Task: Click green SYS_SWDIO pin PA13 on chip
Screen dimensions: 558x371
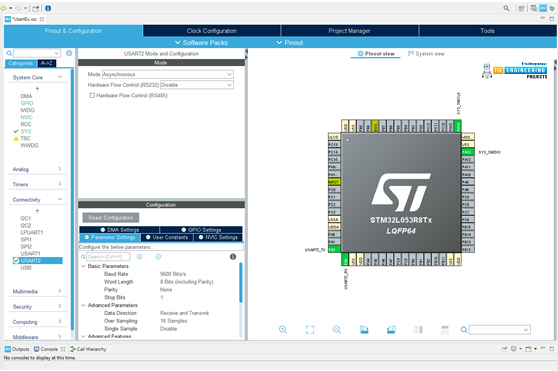Action: click(x=468, y=152)
